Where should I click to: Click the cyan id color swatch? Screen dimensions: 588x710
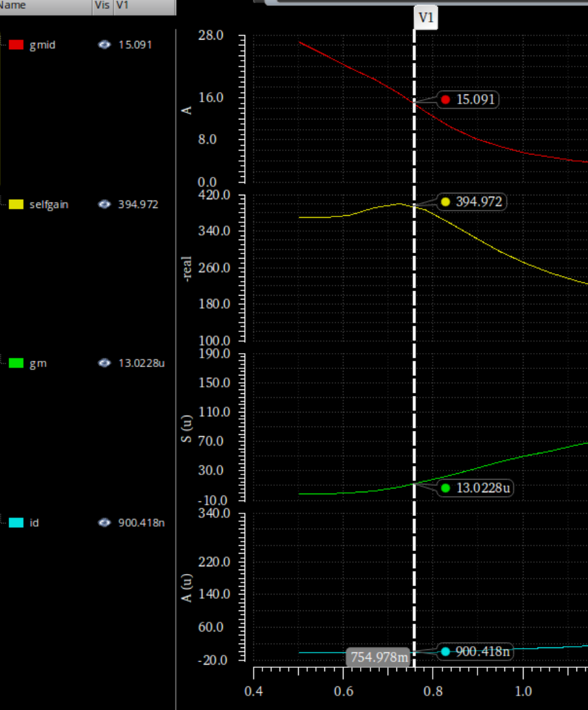17,522
